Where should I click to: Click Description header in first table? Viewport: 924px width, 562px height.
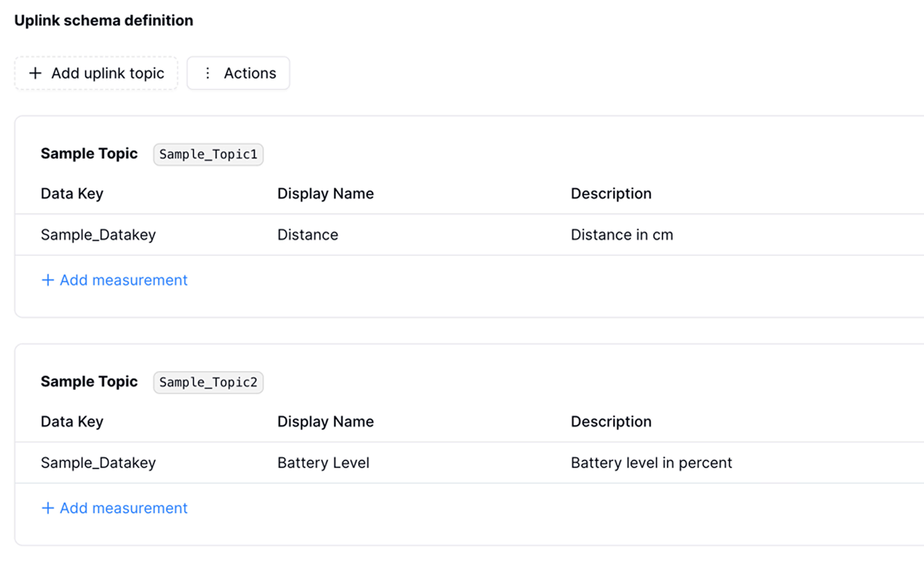coord(611,194)
